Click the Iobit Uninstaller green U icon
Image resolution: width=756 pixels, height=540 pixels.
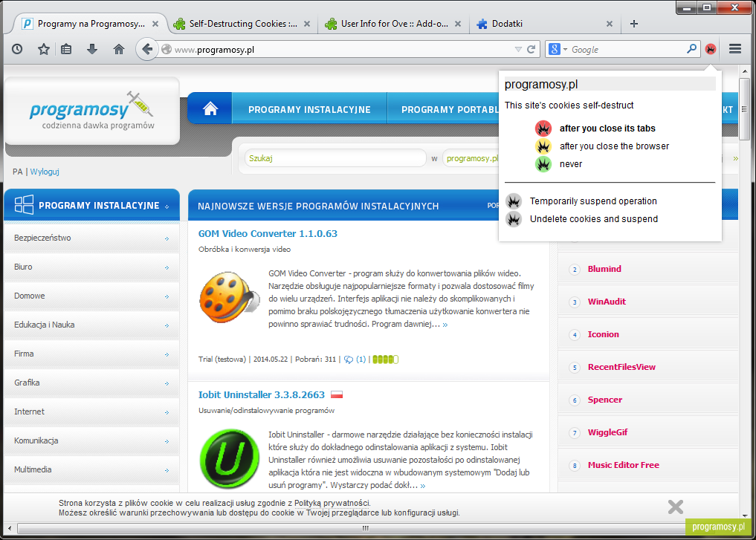click(230, 458)
